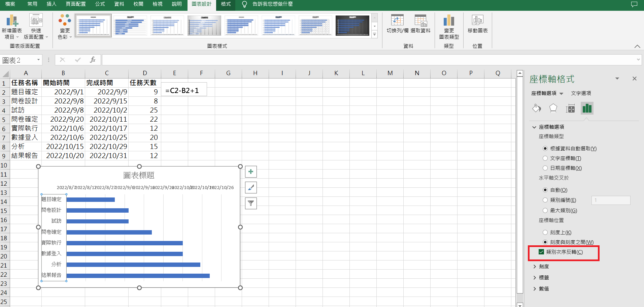This screenshot has height=307, width=644.
Task: Click the Tell Me lightbulb icon
Action: (244, 4)
